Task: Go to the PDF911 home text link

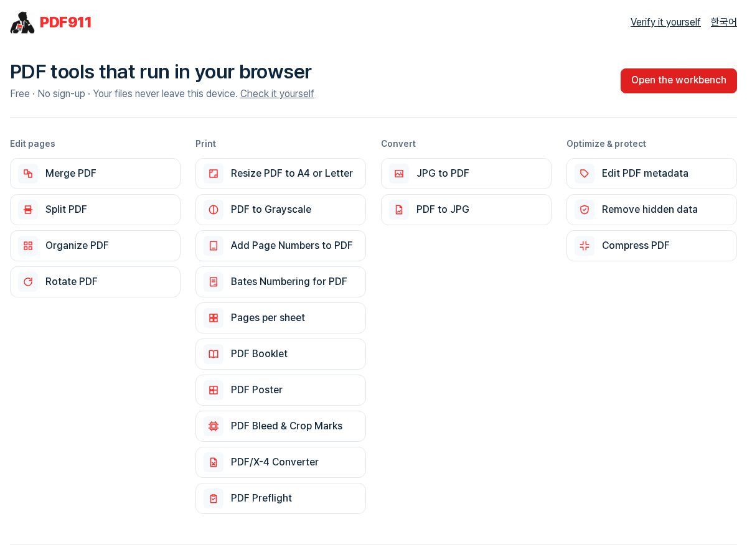Action: point(65,22)
